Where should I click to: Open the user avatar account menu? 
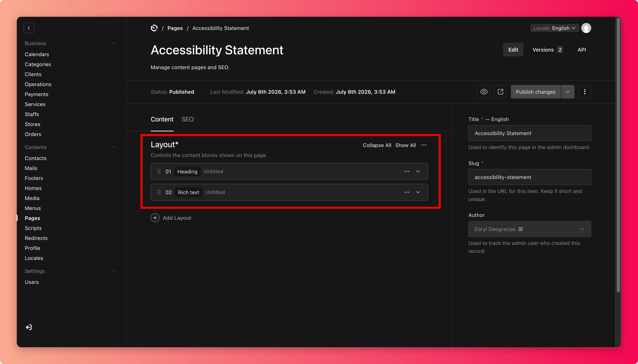[x=586, y=28]
